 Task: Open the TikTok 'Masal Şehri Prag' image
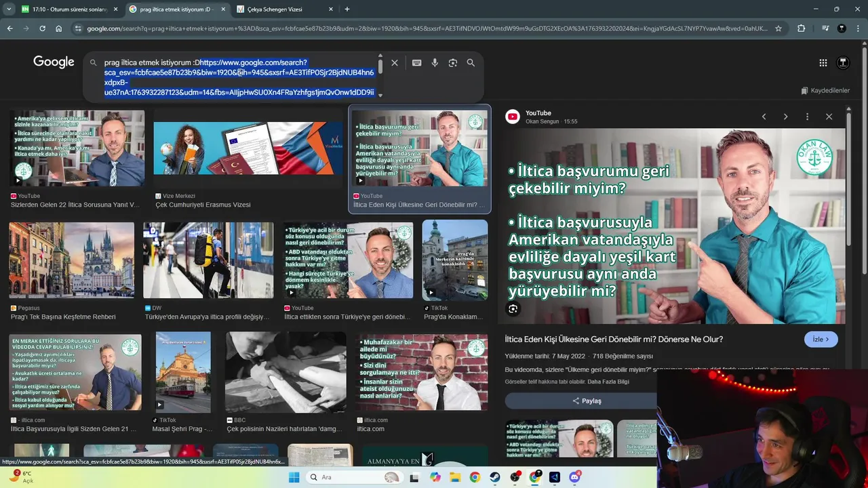(183, 372)
